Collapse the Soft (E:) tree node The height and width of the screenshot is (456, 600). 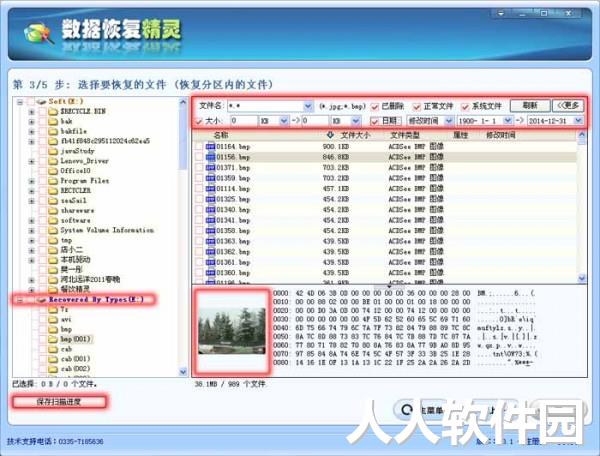[20, 102]
